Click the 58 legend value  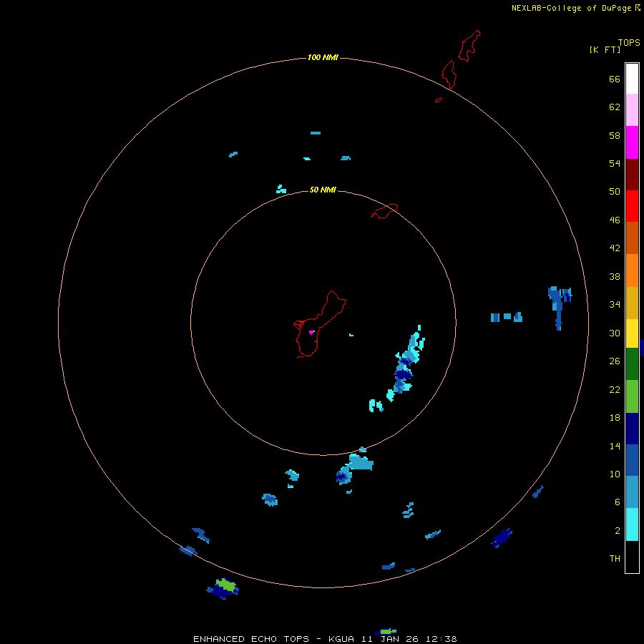(615, 135)
